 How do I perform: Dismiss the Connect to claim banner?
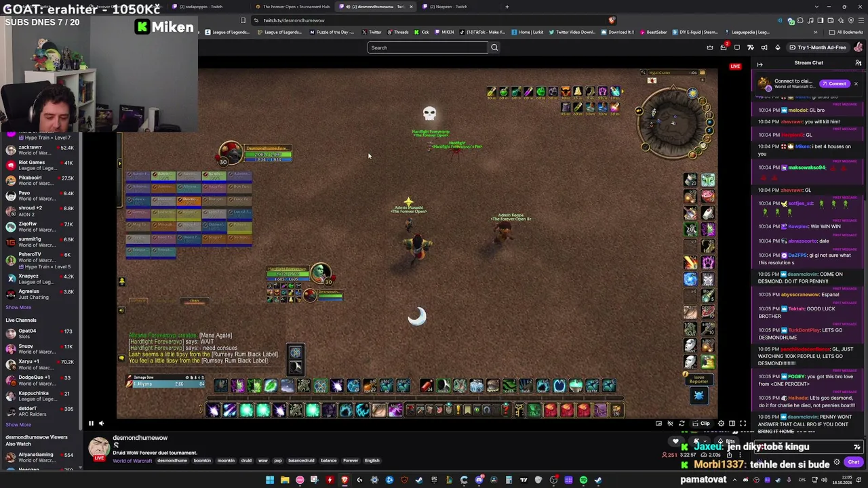click(x=856, y=83)
